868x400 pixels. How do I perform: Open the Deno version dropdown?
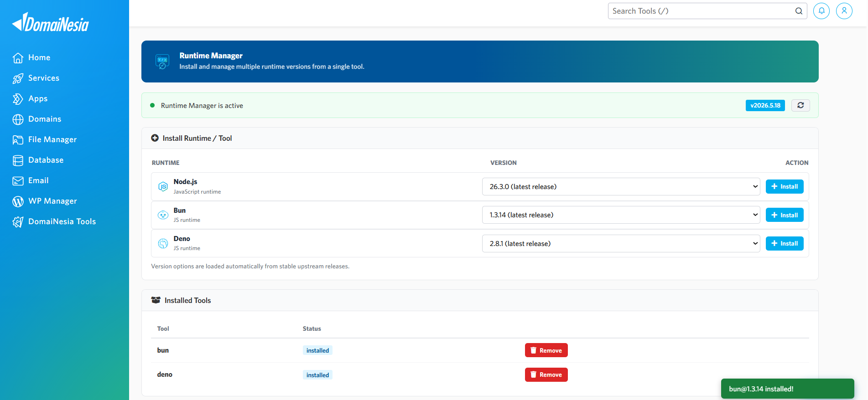point(621,243)
